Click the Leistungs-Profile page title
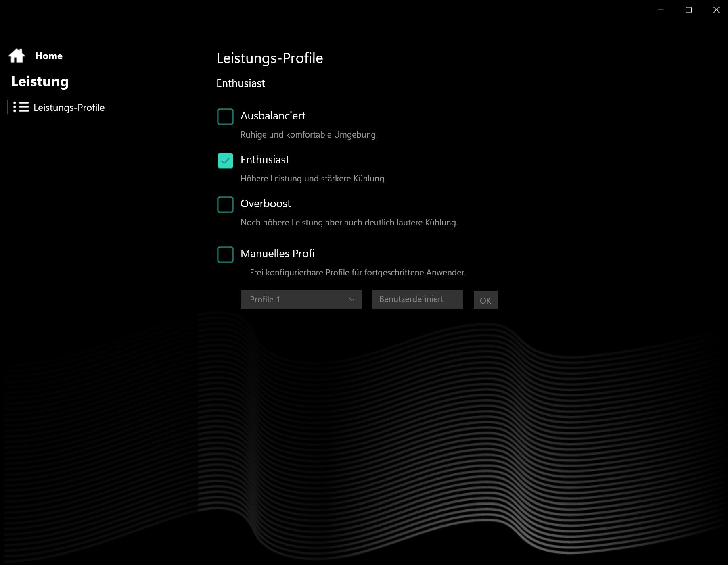 point(270,58)
